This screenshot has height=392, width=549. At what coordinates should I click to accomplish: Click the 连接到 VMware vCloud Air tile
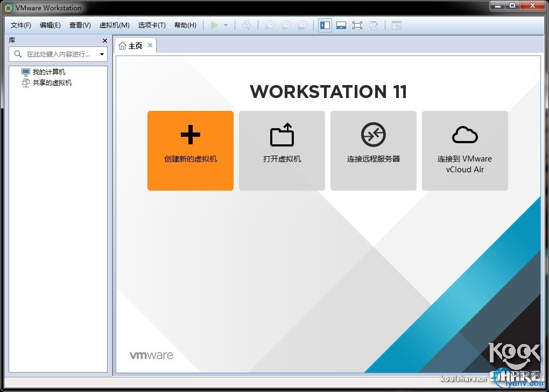point(465,151)
